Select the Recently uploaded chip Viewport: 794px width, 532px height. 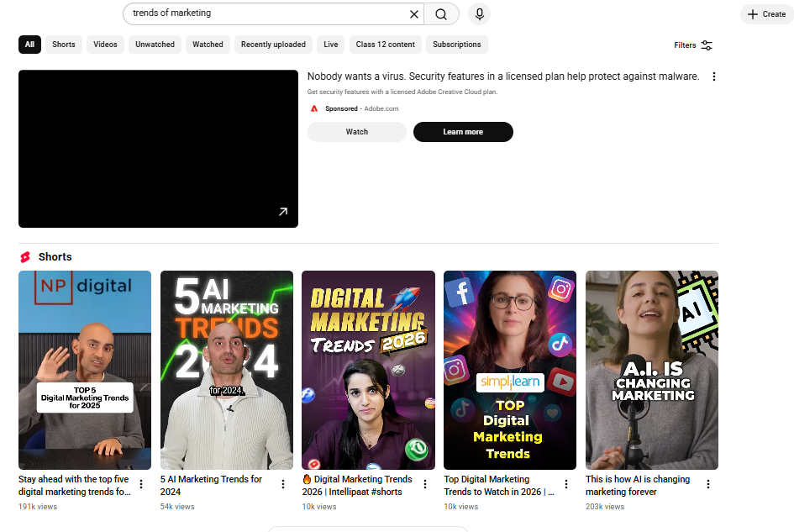click(x=273, y=45)
